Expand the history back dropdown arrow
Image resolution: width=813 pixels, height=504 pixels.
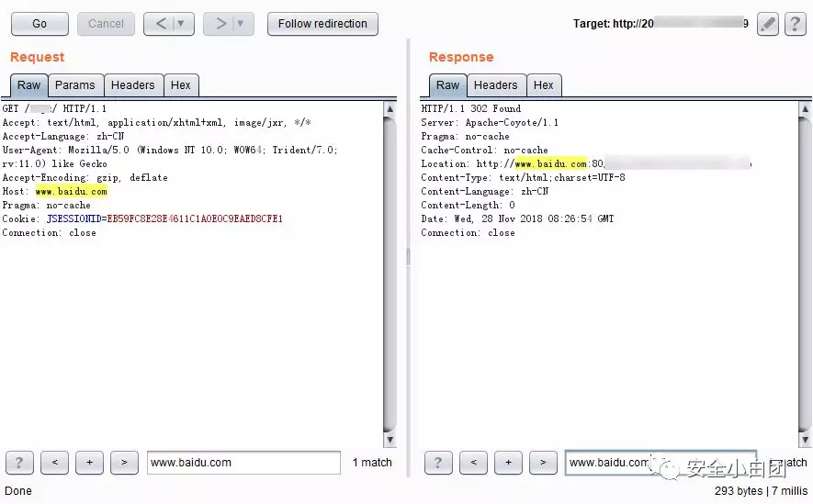181,24
